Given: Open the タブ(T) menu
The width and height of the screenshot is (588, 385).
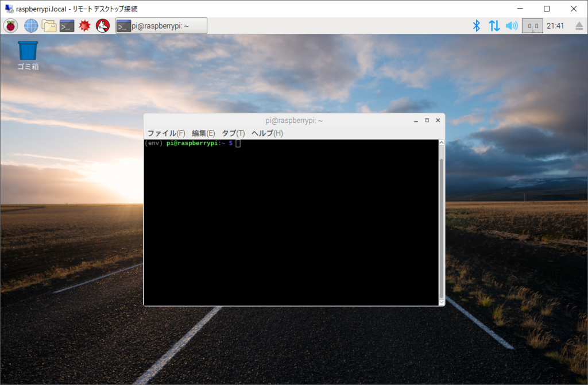Looking at the screenshot, I should click(233, 133).
